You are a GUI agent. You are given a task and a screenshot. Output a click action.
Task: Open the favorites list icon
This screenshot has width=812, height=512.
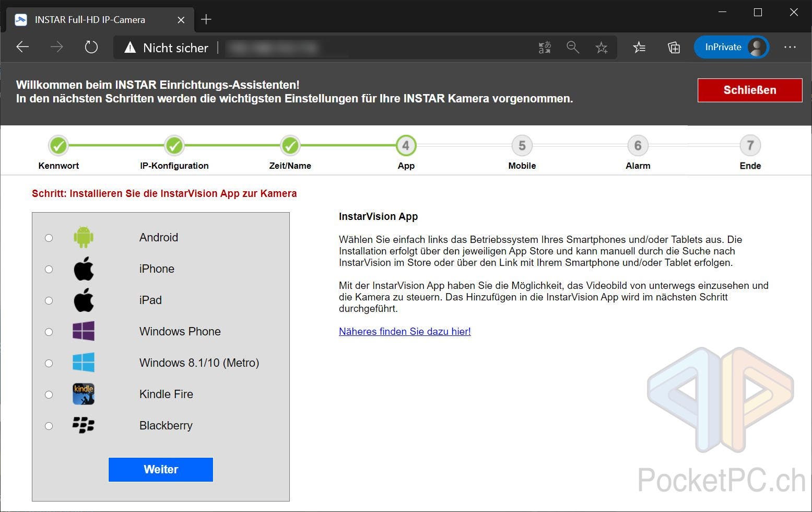tap(639, 48)
